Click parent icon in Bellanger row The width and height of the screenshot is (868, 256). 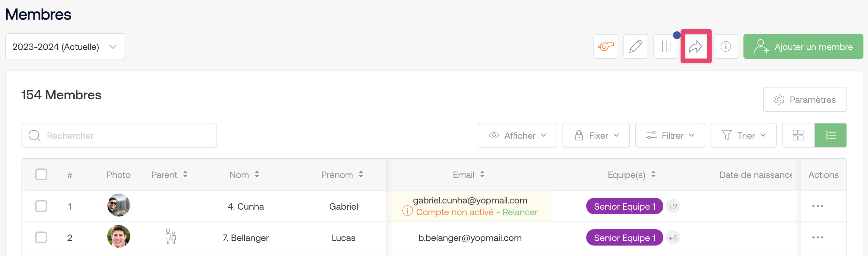[171, 237]
